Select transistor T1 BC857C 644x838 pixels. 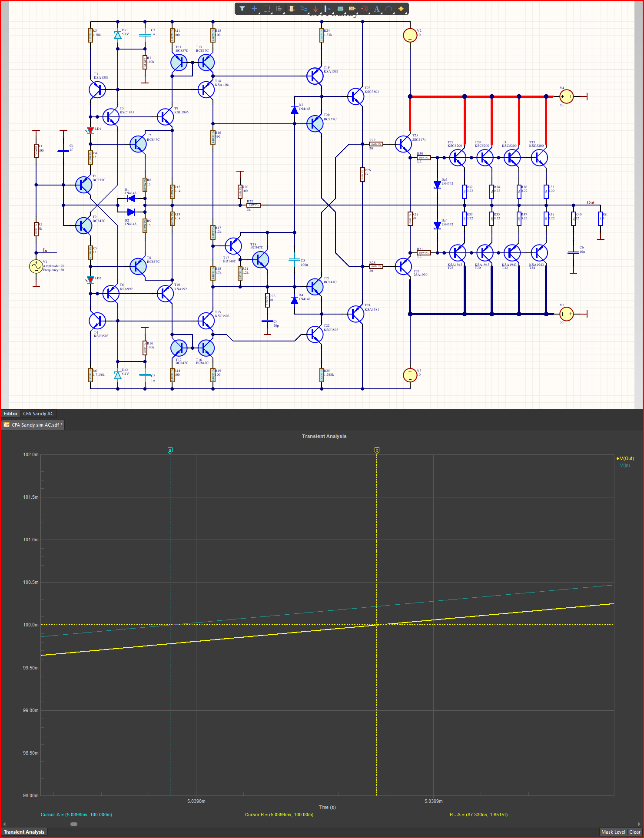pos(83,185)
